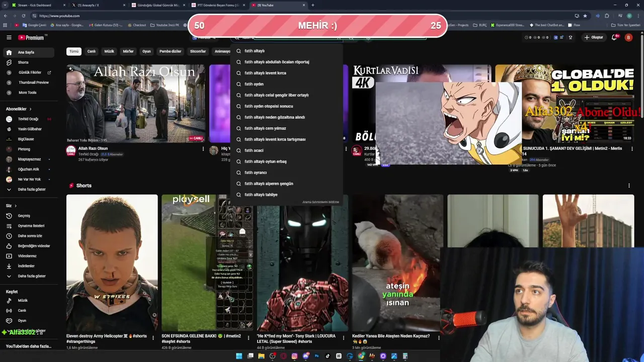Select the Sitcom'lar filter chip

[198, 51]
